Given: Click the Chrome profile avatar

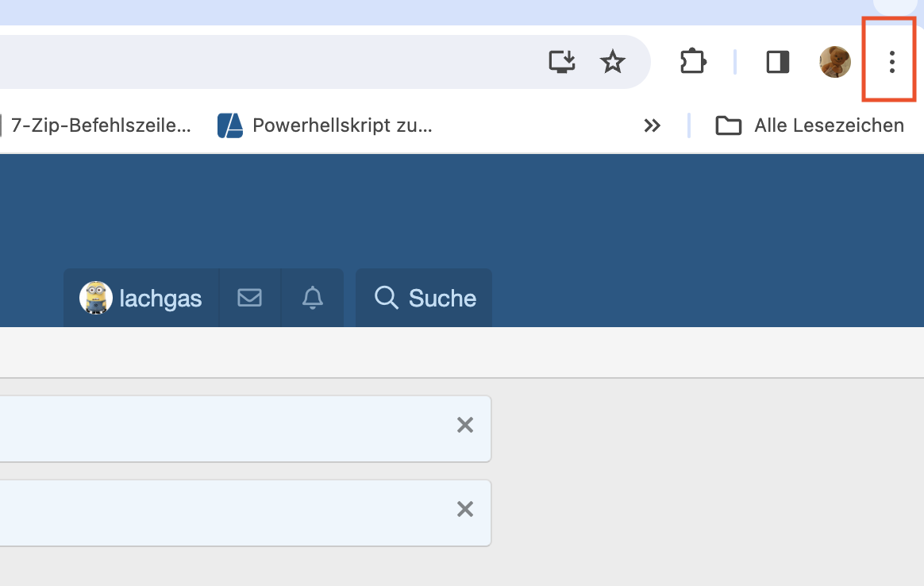Looking at the screenshot, I should click(835, 62).
